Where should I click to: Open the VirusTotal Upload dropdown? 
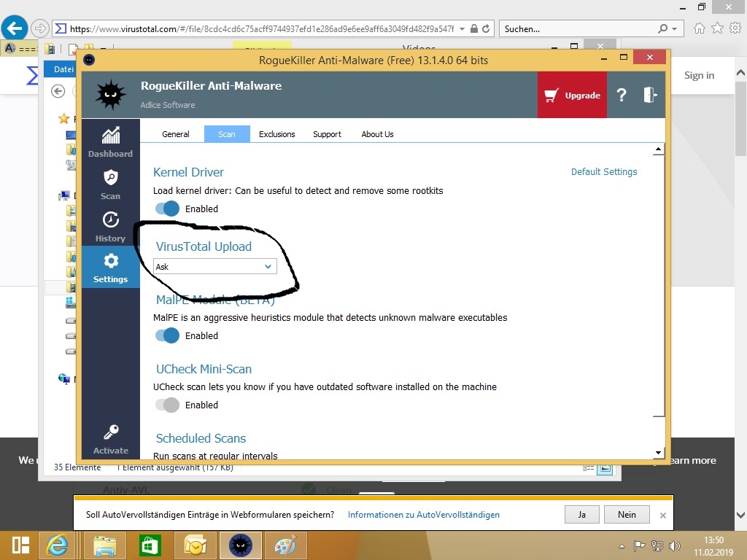pos(215,267)
